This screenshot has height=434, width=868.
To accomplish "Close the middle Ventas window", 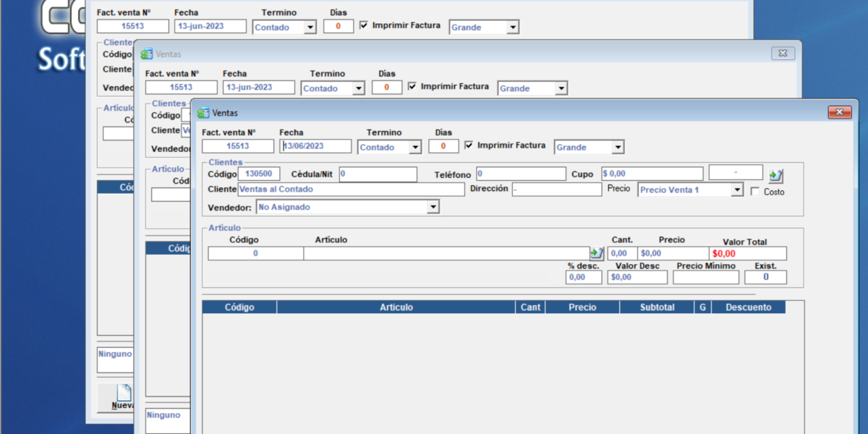I will coord(783,54).
